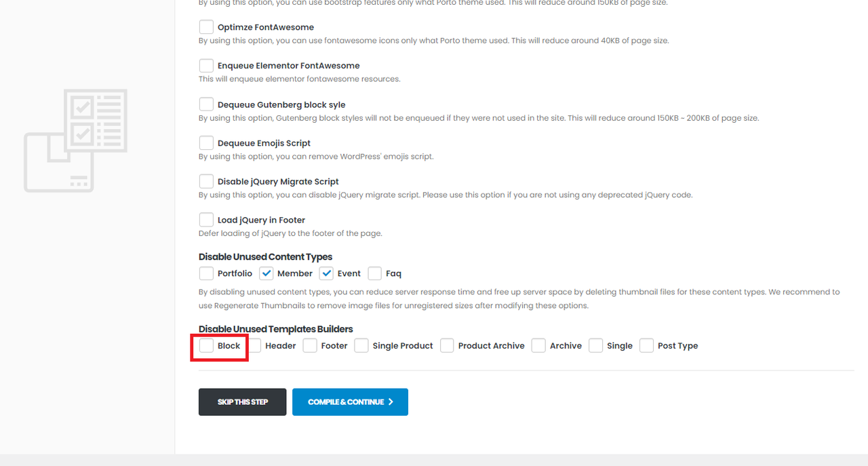The width and height of the screenshot is (868, 466).
Task: Click the Single Product label text
Action: 403,345
